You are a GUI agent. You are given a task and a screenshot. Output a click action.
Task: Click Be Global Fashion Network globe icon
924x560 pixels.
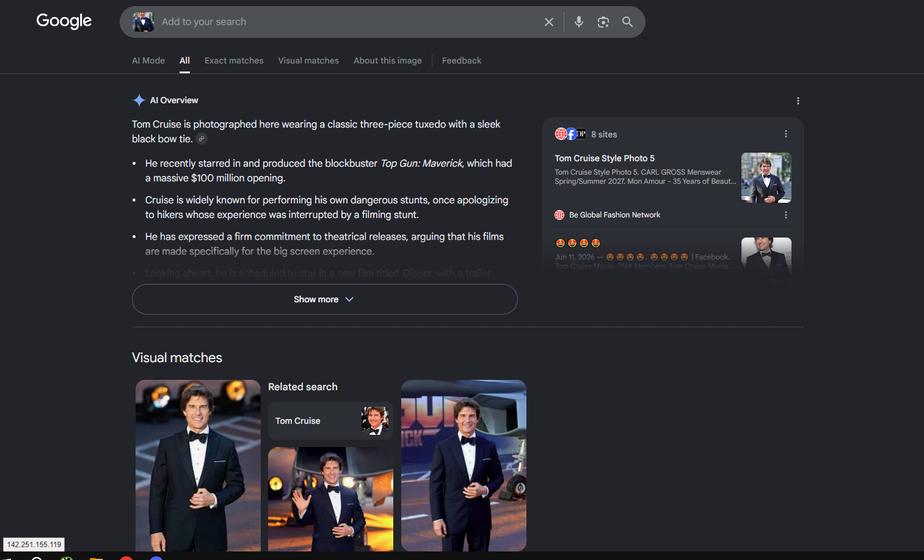coord(559,215)
